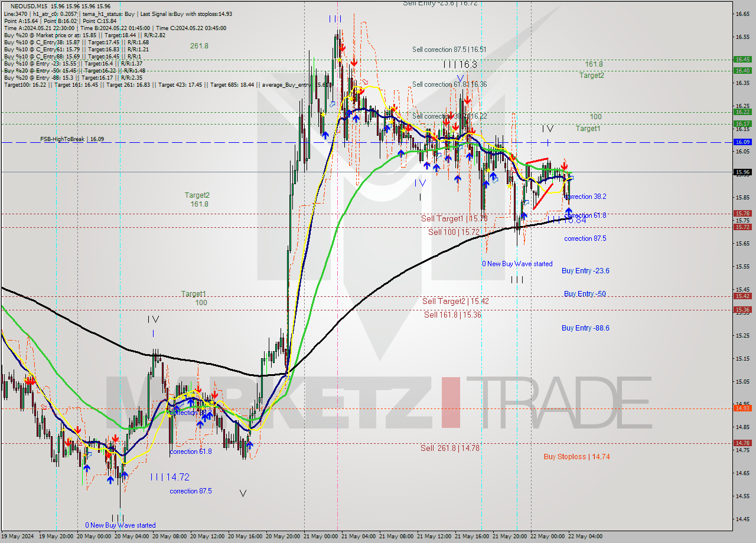Click the black 15.96 current price tag

point(742,172)
